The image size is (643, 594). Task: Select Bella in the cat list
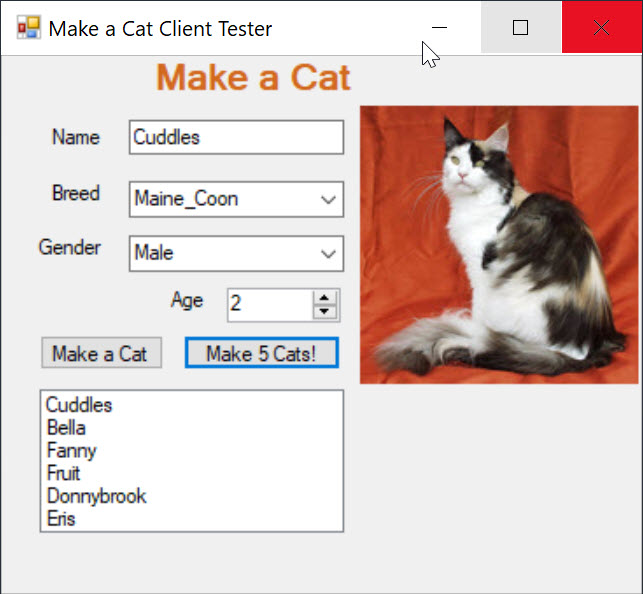pyautogui.click(x=66, y=428)
